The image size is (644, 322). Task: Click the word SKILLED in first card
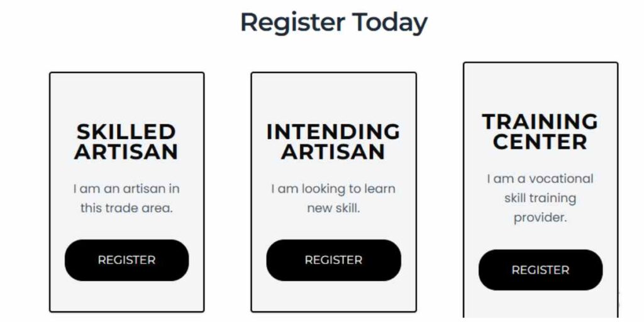126,132
